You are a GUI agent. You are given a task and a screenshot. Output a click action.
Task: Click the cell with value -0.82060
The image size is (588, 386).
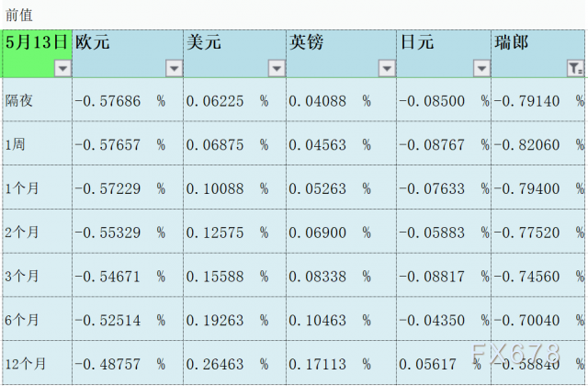coord(537,143)
